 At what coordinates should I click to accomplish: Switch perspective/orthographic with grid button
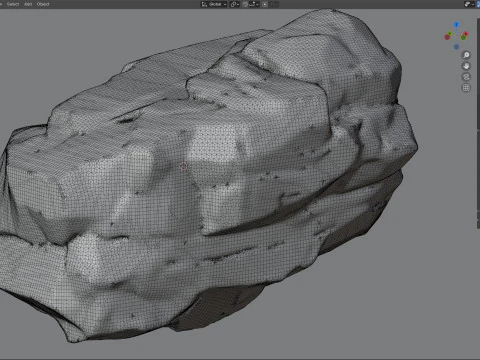[x=466, y=88]
